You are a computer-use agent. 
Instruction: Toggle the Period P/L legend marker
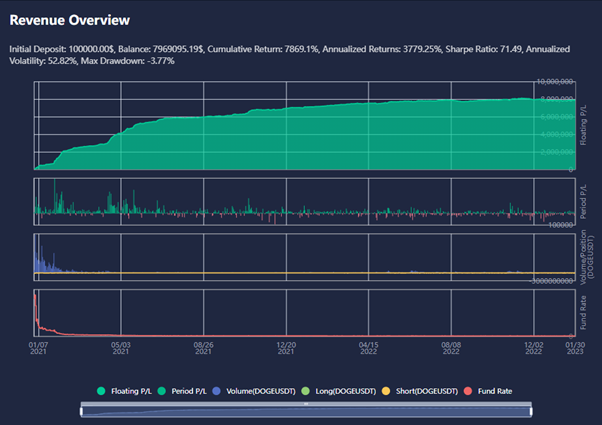tap(162, 391)
